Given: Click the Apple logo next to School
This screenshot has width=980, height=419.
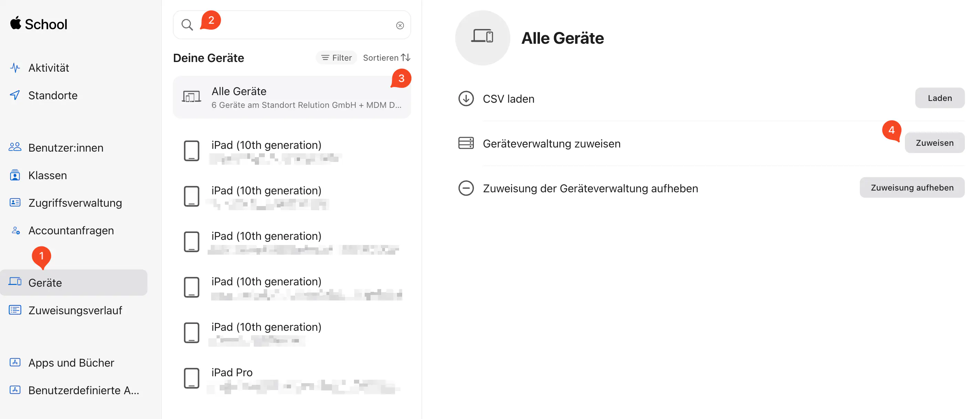Looking at the screenshot, I should click(15, 23).
